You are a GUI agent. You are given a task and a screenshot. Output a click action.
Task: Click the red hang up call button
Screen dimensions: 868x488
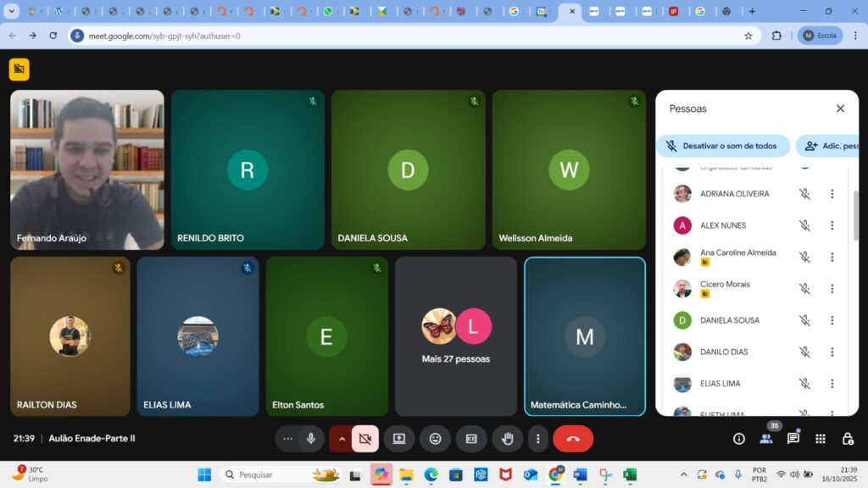pyautogui.click(x=573, y=439)
